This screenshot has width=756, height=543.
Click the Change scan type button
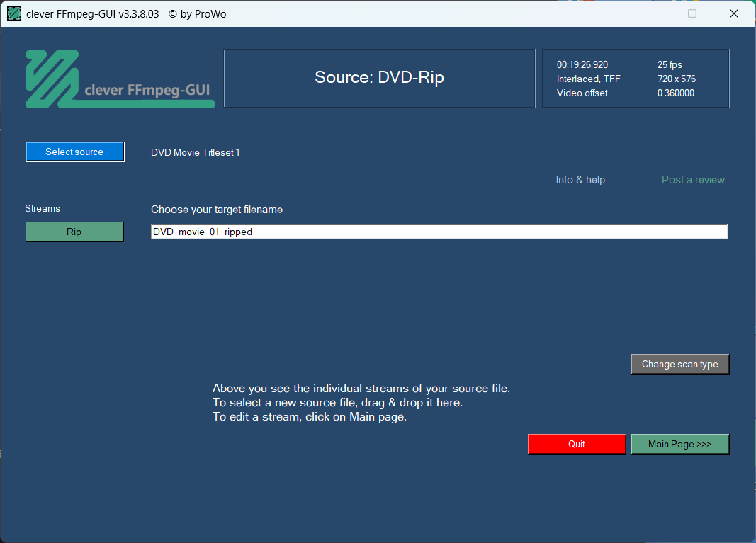[679, 365]
